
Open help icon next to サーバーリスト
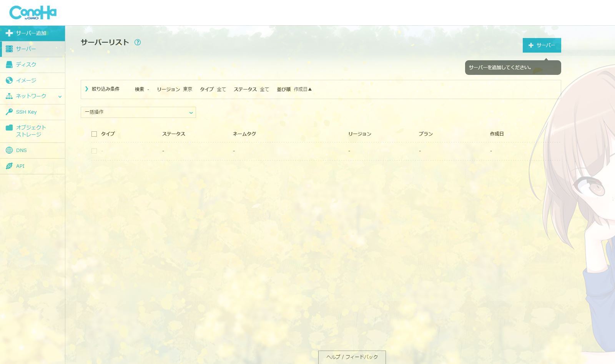point(138,42)
